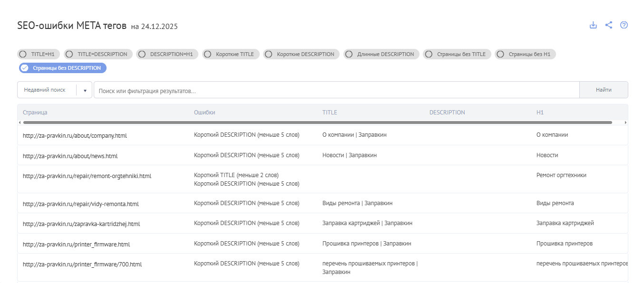This screenshot has width=644, height=283.
Task: Open the printer_firmware.html link
Action: point(76,245)
